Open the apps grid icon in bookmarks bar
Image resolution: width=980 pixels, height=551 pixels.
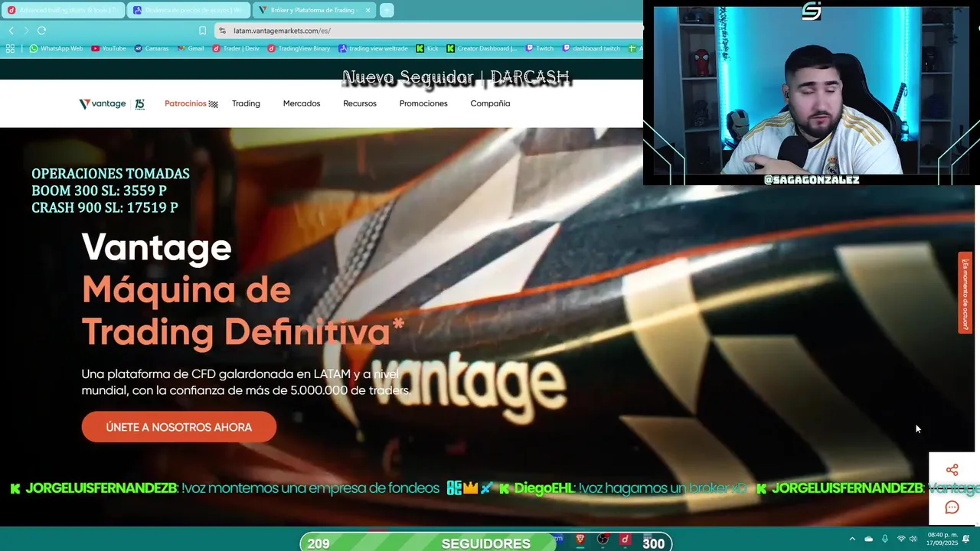pyautogui.click(x=10, y=48)
